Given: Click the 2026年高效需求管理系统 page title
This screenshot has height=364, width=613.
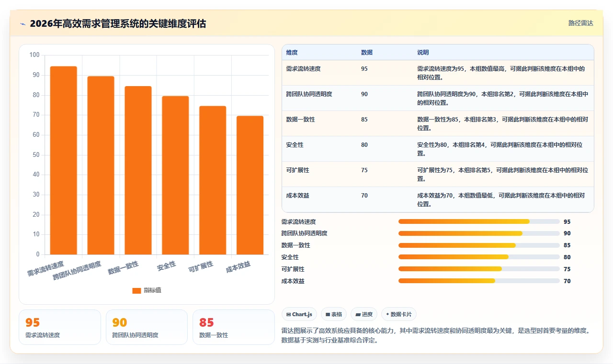Looking at the screenshot, I should [x=118, y=23].
